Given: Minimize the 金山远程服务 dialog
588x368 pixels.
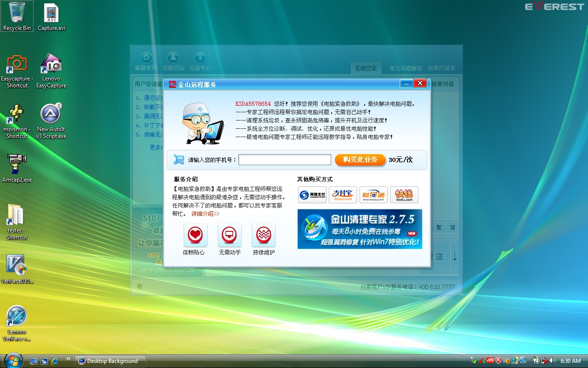Looking at the screenshot, I should click(x=406, y=83).
